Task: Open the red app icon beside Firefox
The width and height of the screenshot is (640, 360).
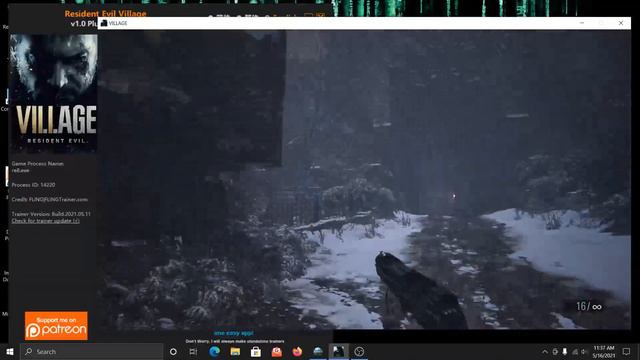Action: [x=277, y=351]
